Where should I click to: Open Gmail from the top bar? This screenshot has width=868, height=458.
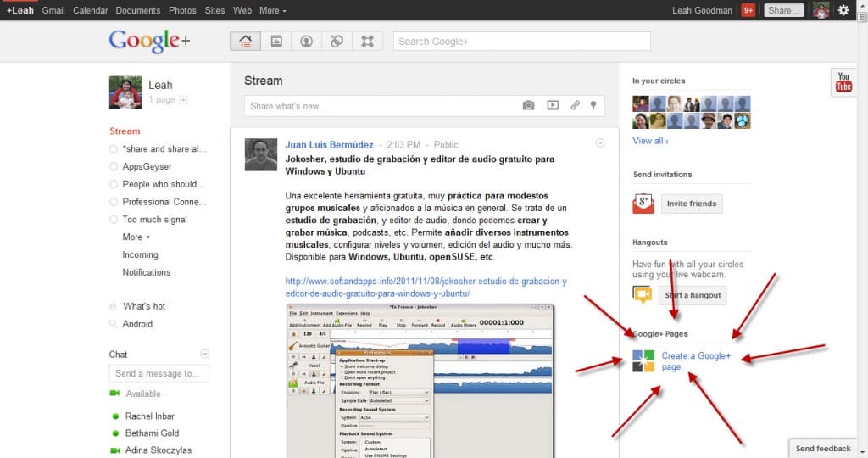pyautogui.click(x=53, y=10)
